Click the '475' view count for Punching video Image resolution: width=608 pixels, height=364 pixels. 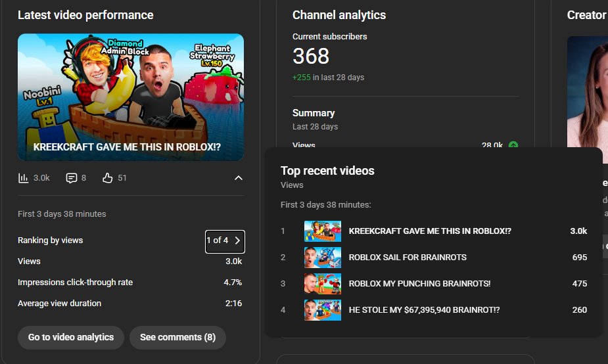[580, 284]
